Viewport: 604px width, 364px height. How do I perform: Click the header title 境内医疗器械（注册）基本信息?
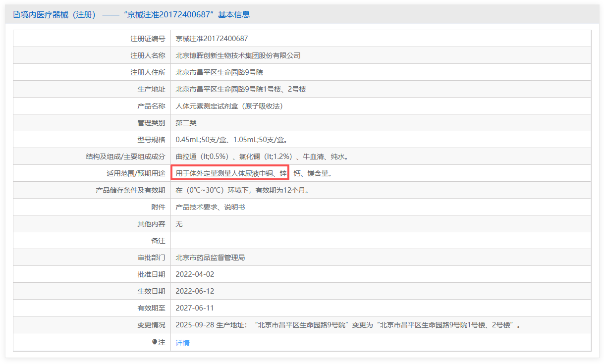click(x=135, y=15)
